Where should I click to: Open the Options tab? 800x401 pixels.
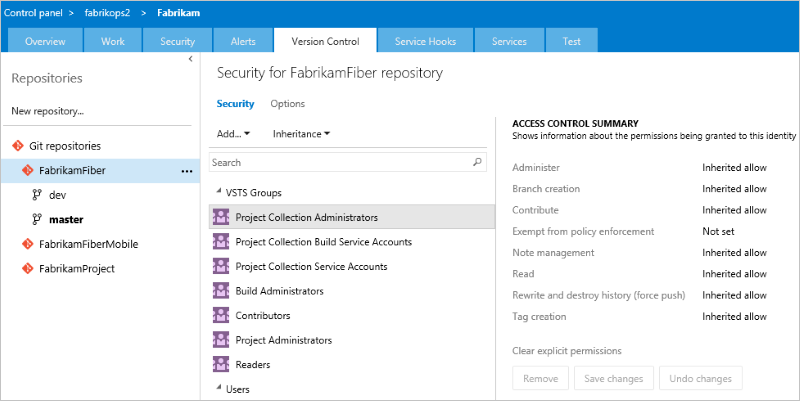pos(288,104)
